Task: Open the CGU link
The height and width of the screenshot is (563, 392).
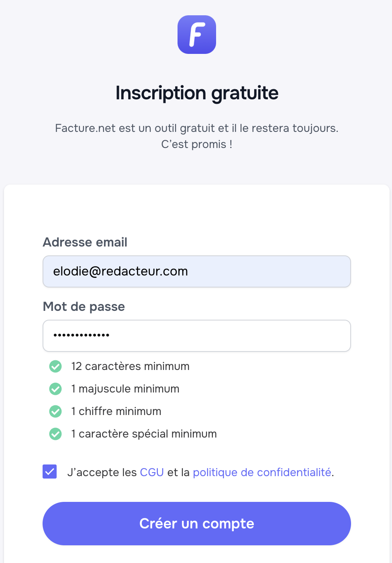Action: 152,472
